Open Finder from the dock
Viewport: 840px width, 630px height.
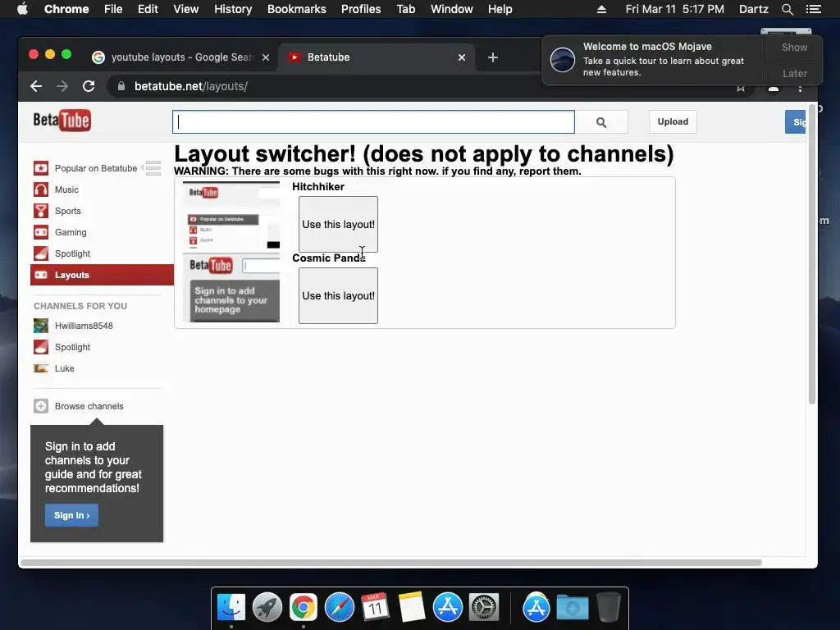pyautogui.click(x=231, y=608)
